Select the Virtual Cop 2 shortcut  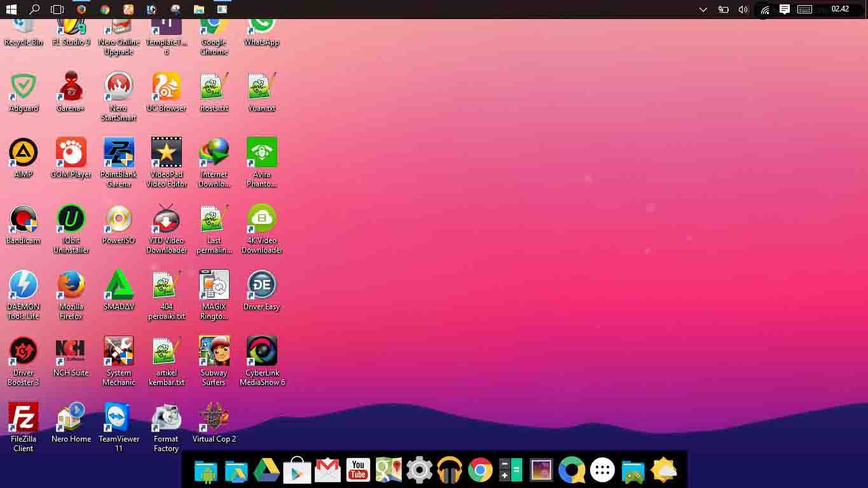coord(214,422)
